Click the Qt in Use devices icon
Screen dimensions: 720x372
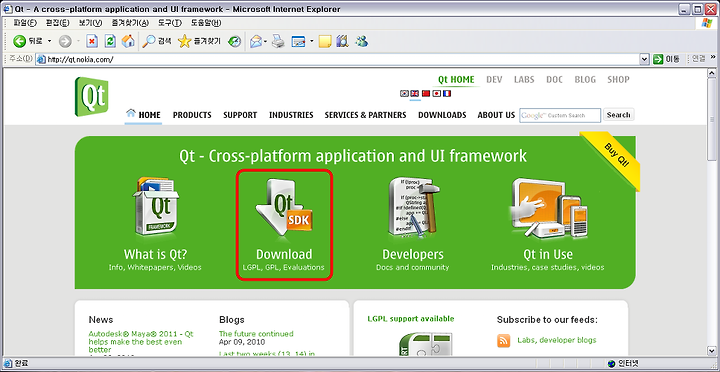548,208
